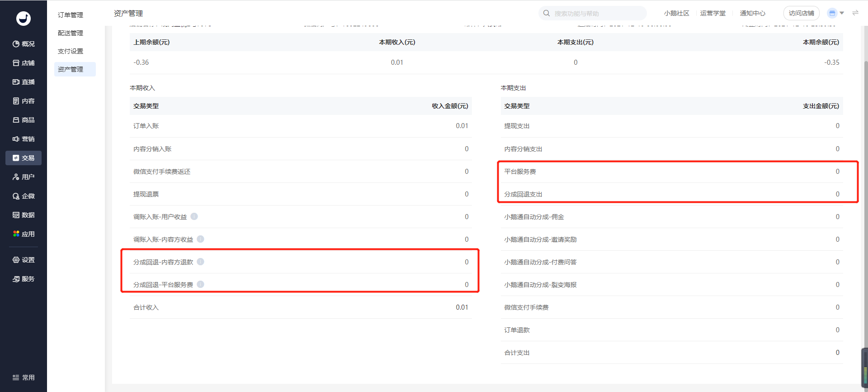The width and height of the screenshot is (868, 392).
Task: Open 服务 services section
Action: pyautogui.click(x=24, y=279)
